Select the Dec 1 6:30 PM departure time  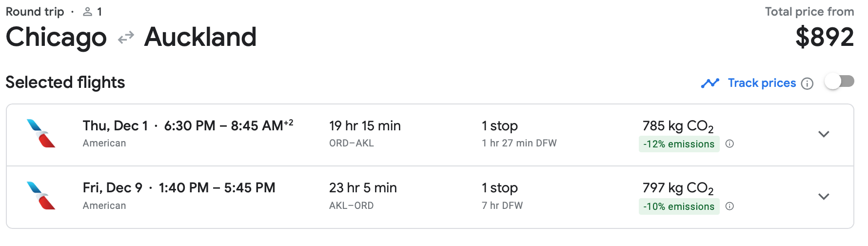(190, 126)
